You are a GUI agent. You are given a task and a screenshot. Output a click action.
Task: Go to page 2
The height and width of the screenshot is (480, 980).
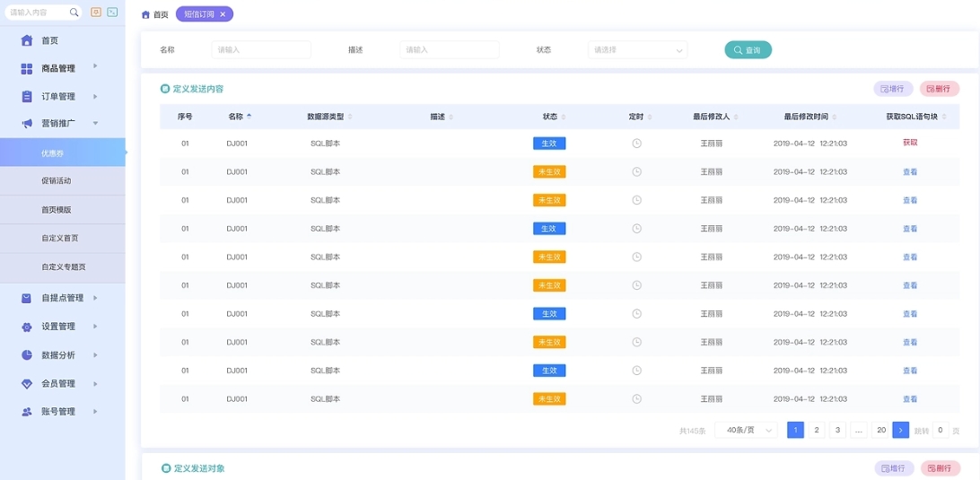point(817,430)
